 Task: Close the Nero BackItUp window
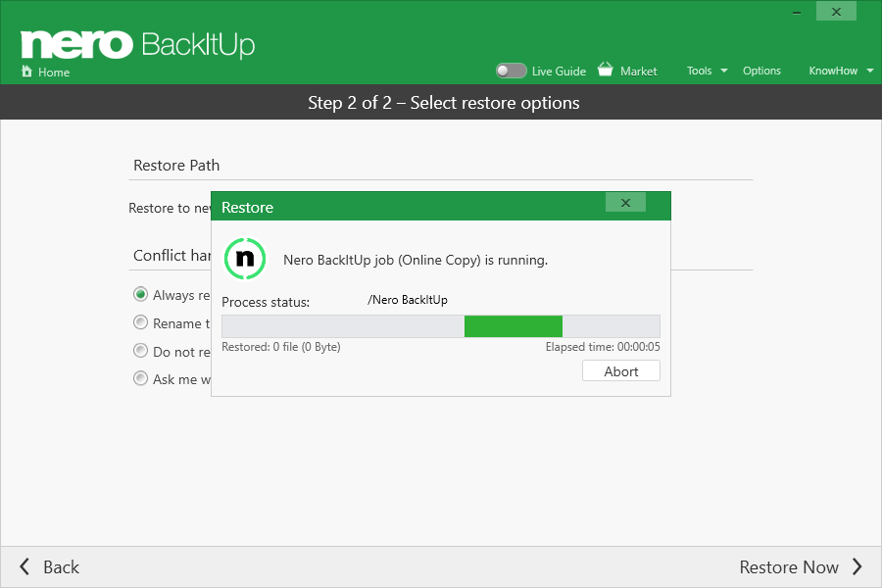point(837,12)
